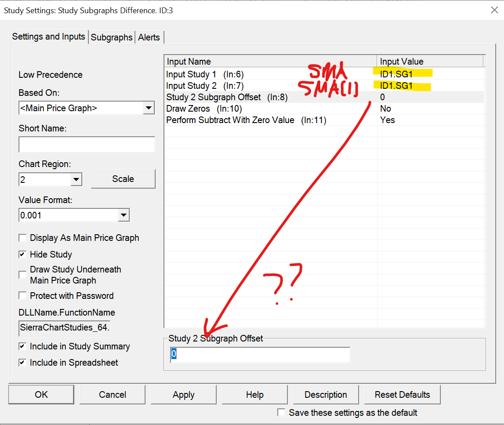Click the Short Name input field
The image size is (504, 425).
pyautogui.click(x=87, y=144)
